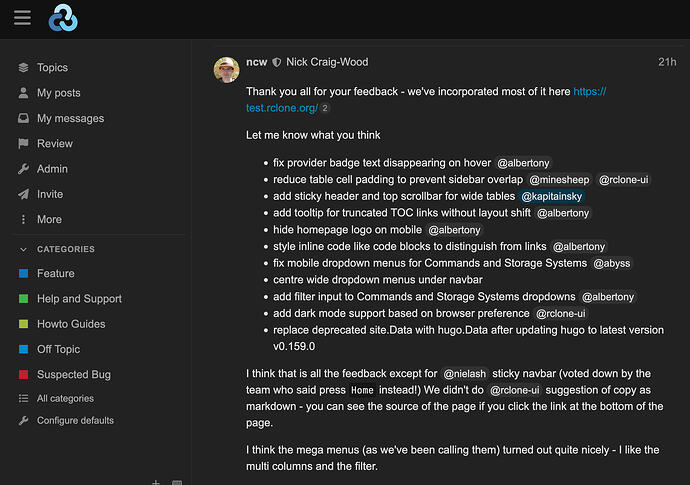
Task: Click the moderator shield icon beside ncw
Action: pos(277,62)
